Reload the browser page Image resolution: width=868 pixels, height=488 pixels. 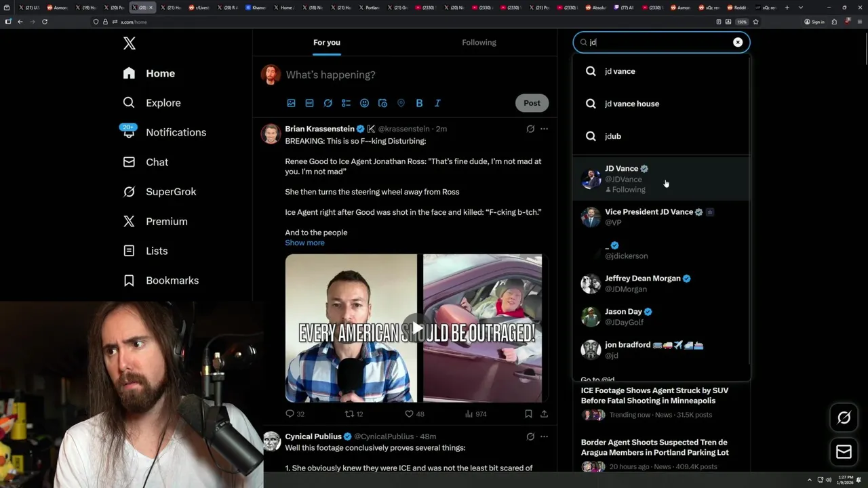tap(45, 22)
